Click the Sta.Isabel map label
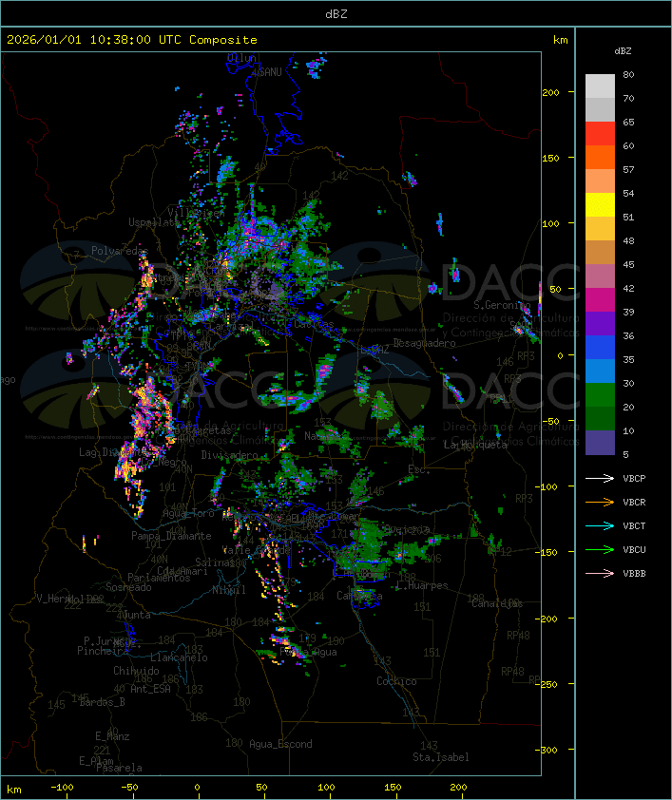The image size is (672, 800). (x=440, y=757)
